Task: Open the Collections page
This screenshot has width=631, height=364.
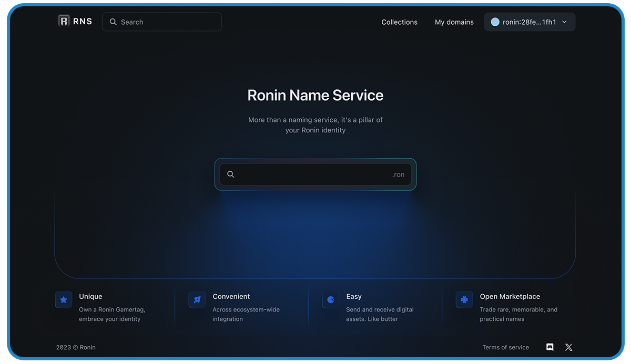Action: [x=400, y=22]
